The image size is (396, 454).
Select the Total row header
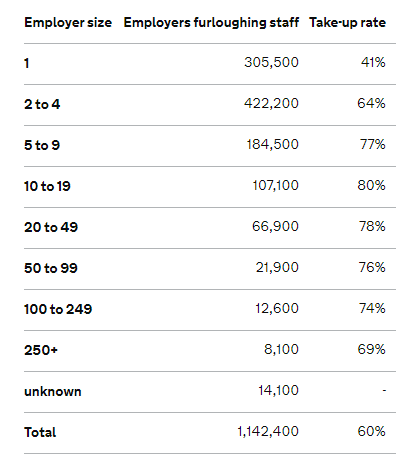(x=40, y=432)
